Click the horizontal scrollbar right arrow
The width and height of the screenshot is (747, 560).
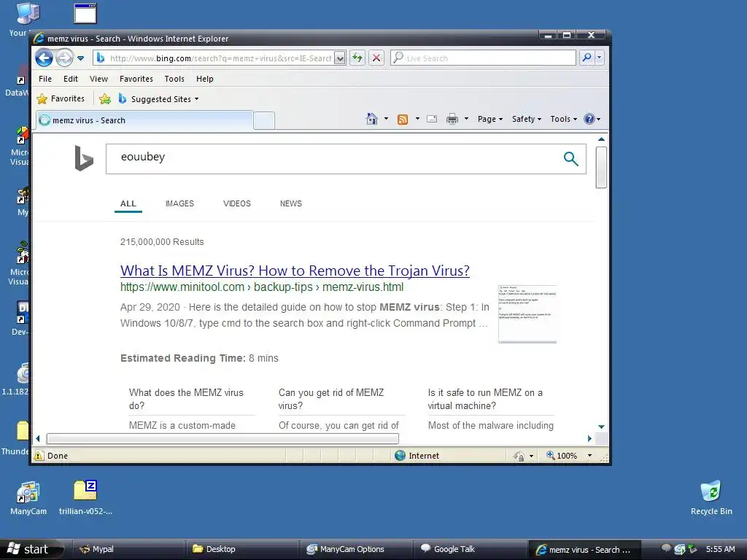589,438
